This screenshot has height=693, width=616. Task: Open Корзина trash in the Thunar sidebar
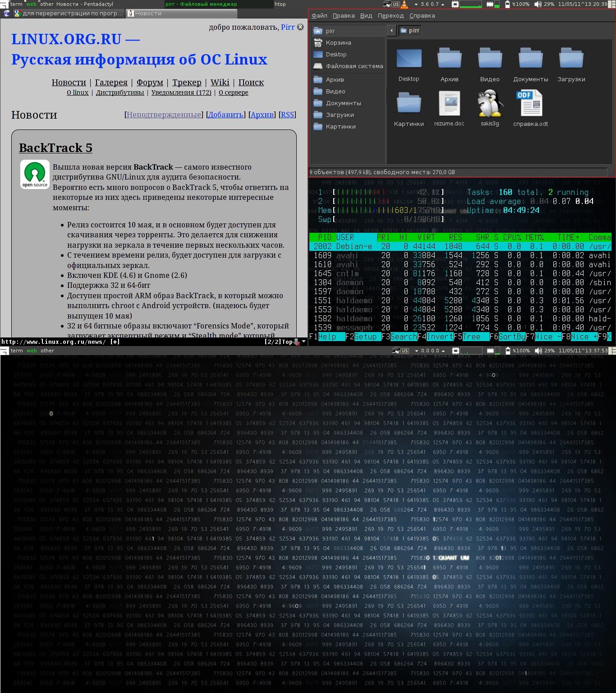(348, 42)
